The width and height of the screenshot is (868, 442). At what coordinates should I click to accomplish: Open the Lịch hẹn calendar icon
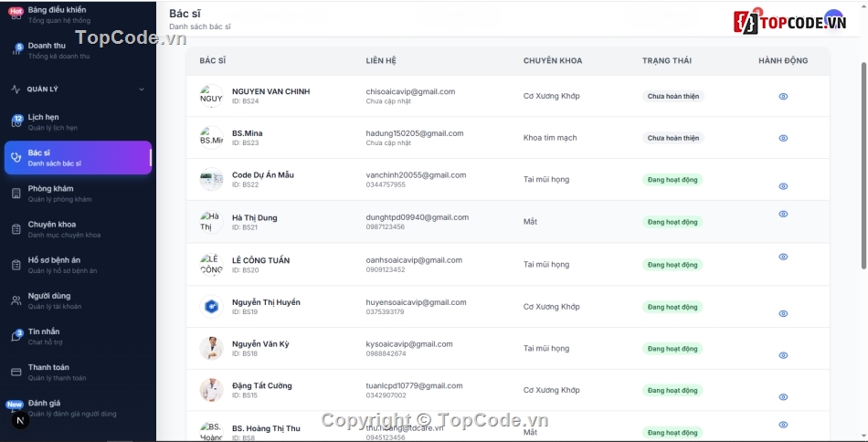coord(16,121)
